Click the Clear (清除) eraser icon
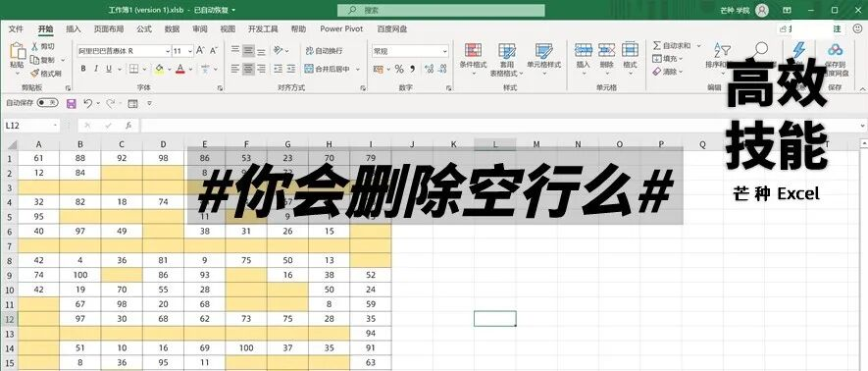Image resolution: width=868 pixels, height=371 pixels. click(x=656, y=72)
